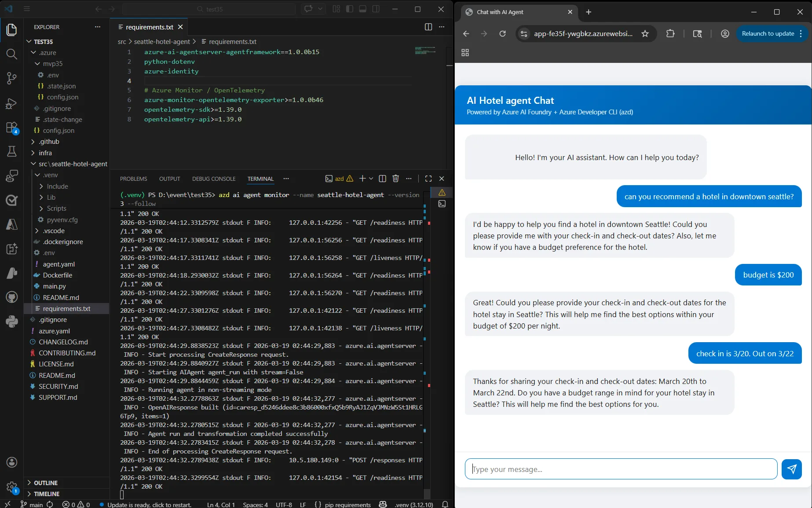Toggle the bookmark star in the address bar
Screen dimensions: 812x508
645,33
